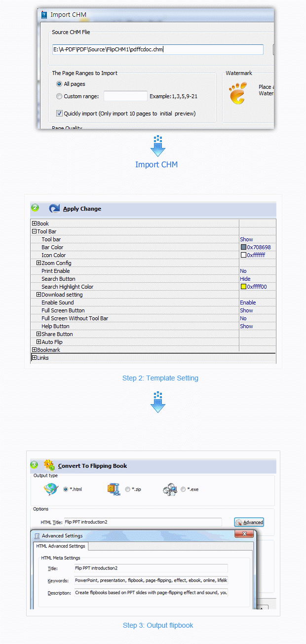The image size is (306, 644).
Task: Click the Convert To Flipping Book button
Action: coord(92,465)
